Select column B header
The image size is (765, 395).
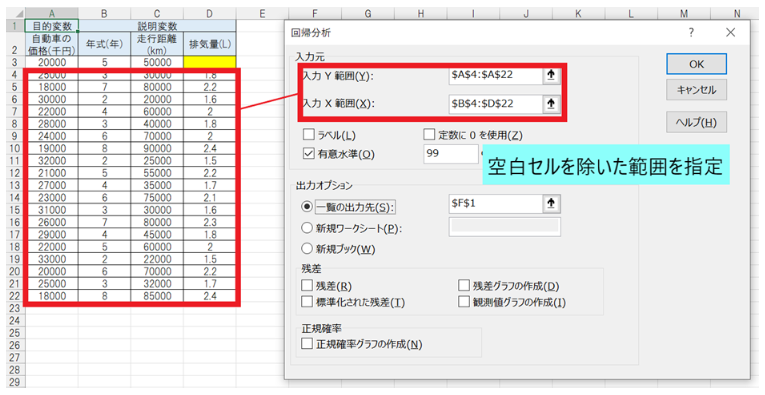104,14
